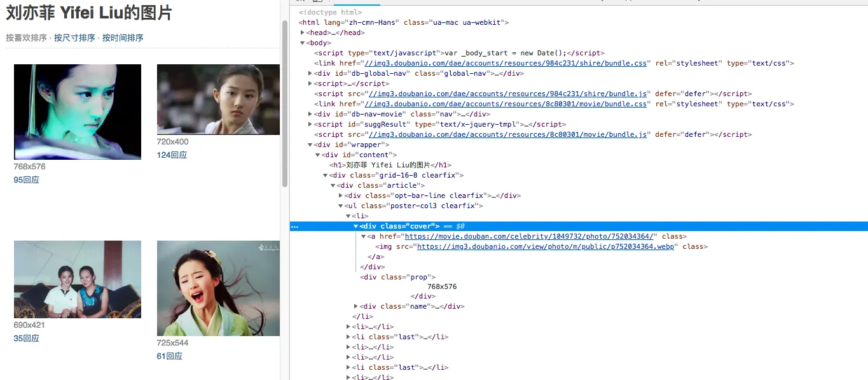868x380 pixels.
Task: Open the 95回应 responses link
Action: [x=27, y=180]
